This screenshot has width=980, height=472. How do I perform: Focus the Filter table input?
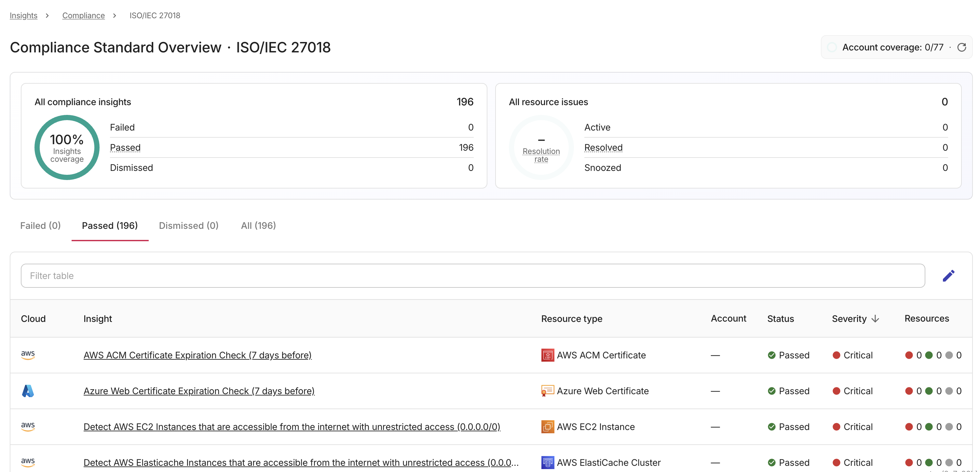pos(473,276)
